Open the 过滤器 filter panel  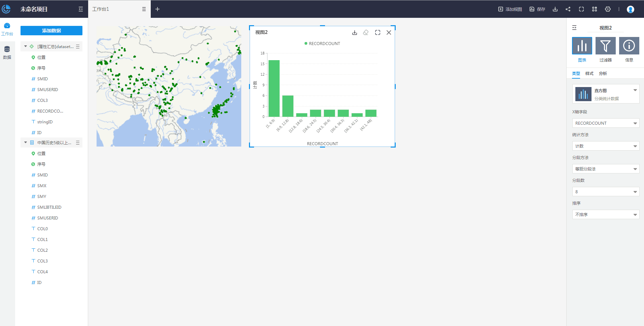[x=605, y=46]
